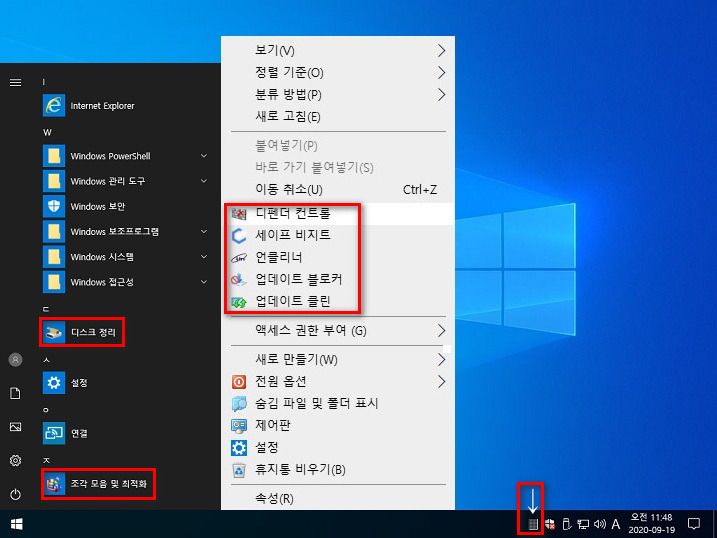Click the network tray icon
This screenshot has width=717, height=538.
[583, 524]
